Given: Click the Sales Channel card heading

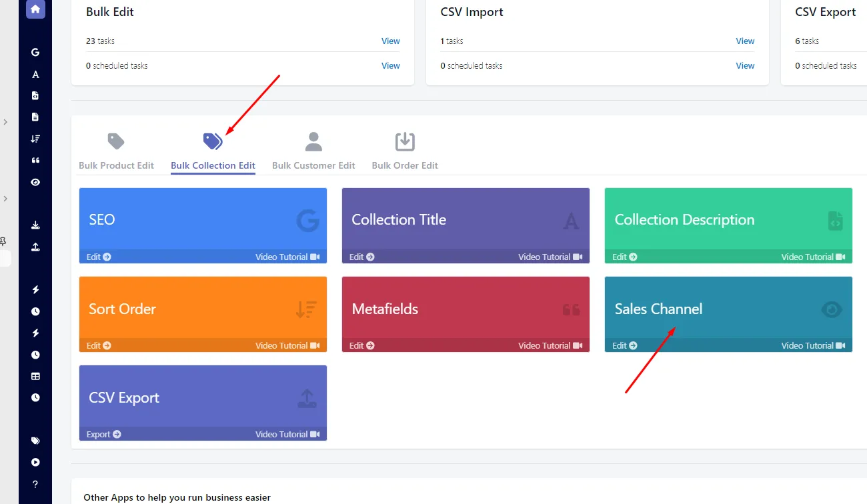Looking at the screenshot, I should 658,309.
